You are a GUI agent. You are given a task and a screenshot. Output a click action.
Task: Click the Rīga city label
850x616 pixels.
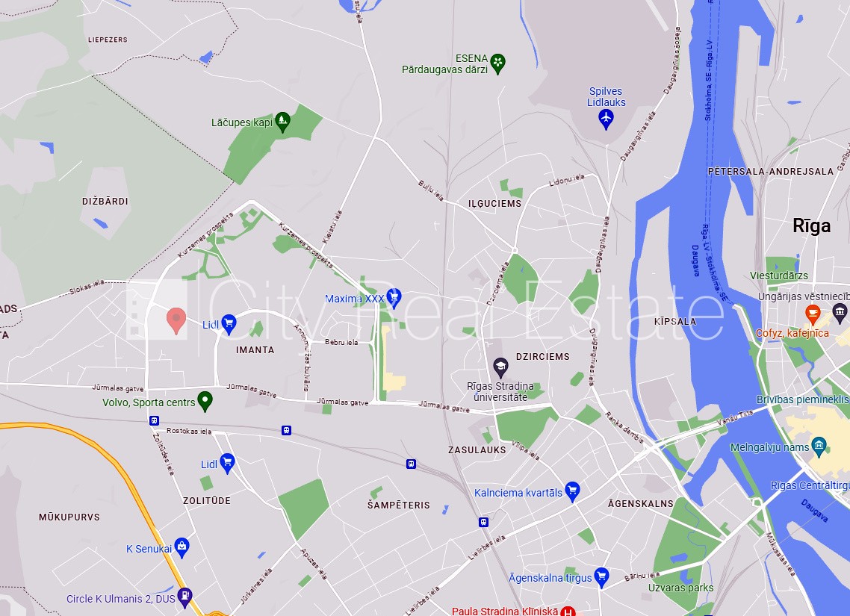tap(811, 226)
